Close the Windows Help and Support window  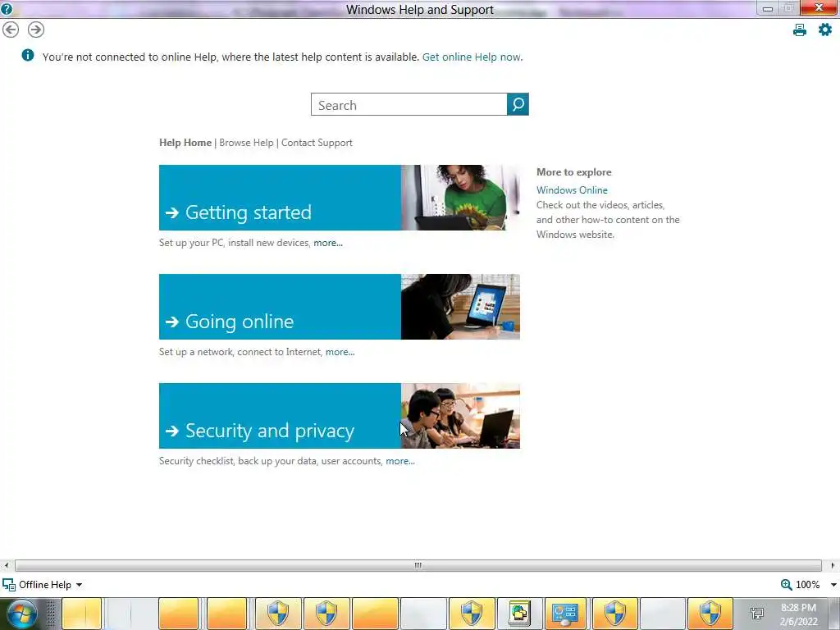click(x=819, y=7)
